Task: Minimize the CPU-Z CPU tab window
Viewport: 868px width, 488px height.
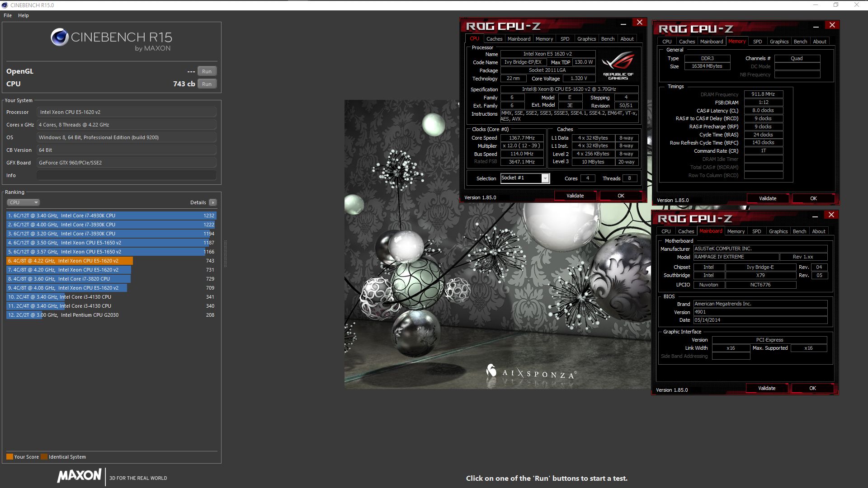Action: [623, 23]
